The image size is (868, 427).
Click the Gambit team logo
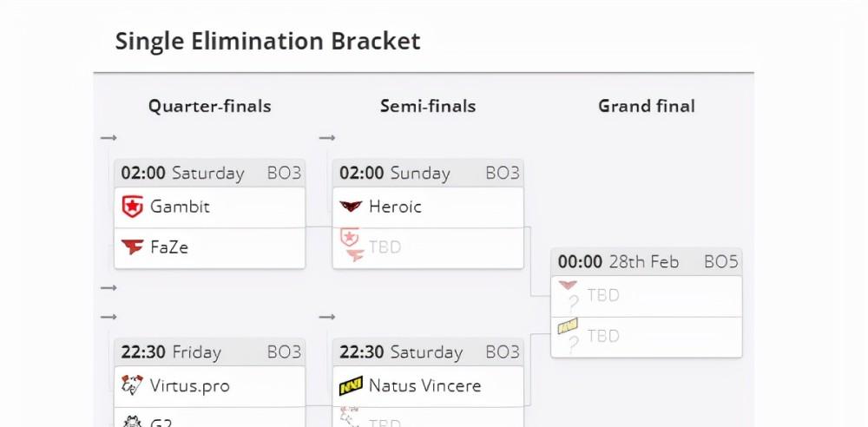(x=132, y=207)
